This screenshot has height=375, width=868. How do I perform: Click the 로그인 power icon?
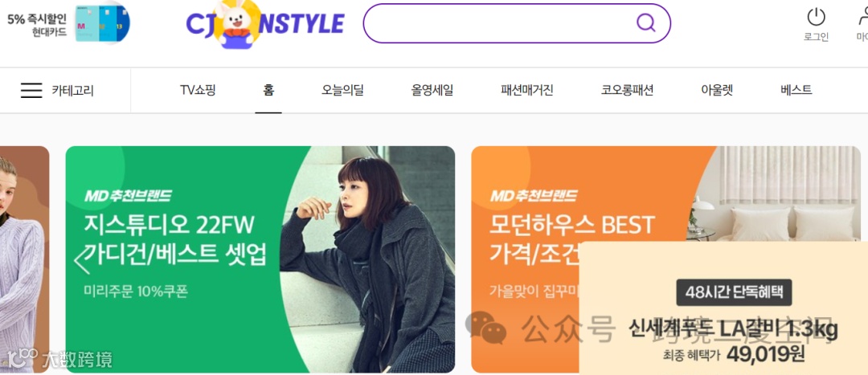click(x=816, y=17)
